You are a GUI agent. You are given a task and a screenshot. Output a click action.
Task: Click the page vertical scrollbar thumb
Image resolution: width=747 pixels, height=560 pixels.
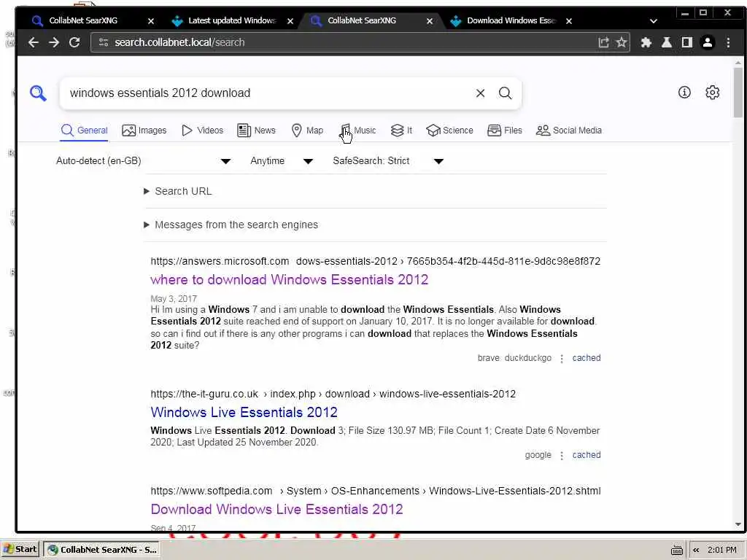point(738,92)
